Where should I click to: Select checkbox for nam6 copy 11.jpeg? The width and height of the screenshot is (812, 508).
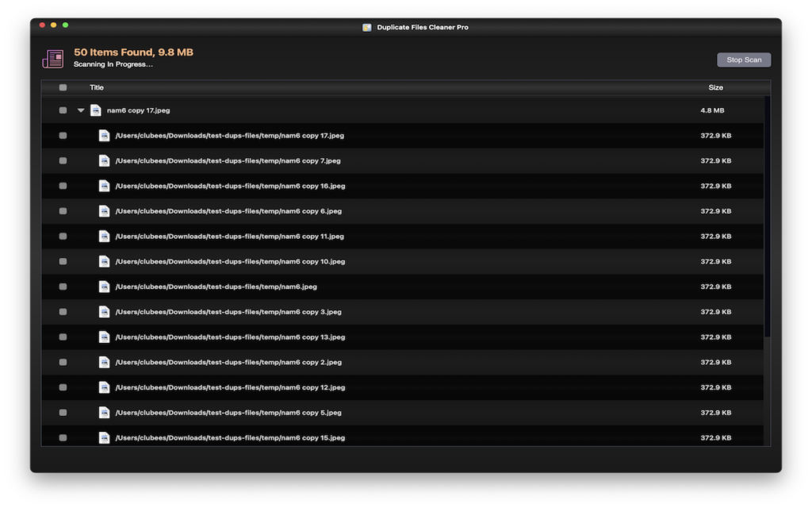[63, 237]
